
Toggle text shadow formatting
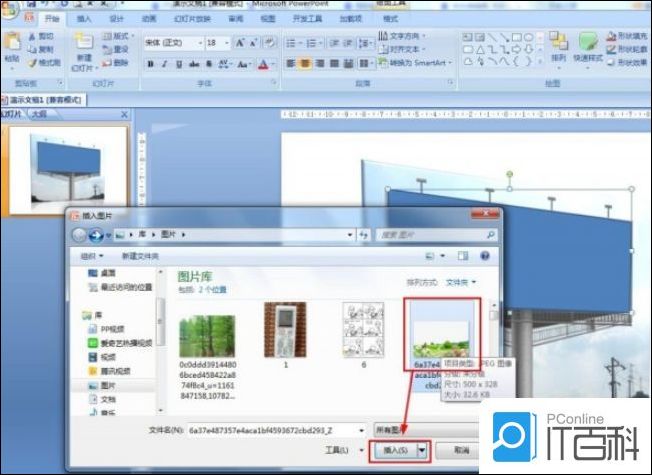(x=209, y=64)
